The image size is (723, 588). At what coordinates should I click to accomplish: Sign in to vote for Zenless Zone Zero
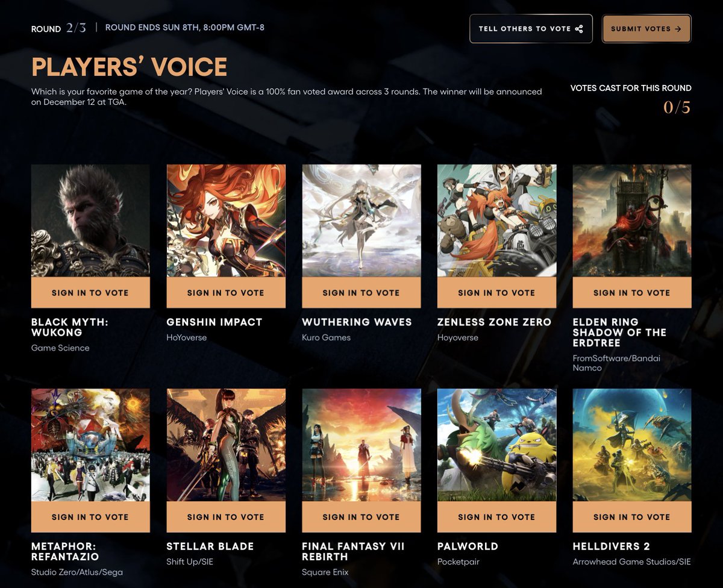click(496, 293)
